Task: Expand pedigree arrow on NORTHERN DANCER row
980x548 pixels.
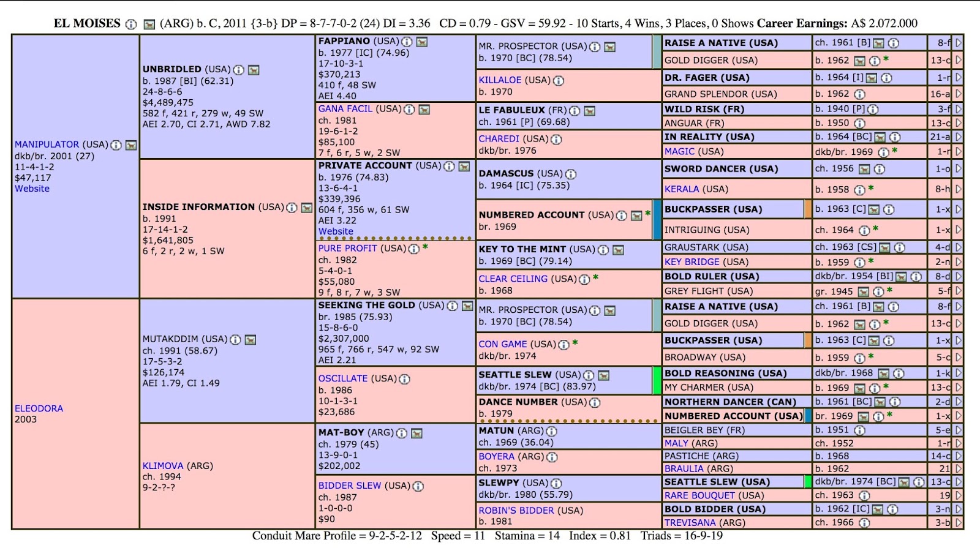Action: tap(959, 402)
